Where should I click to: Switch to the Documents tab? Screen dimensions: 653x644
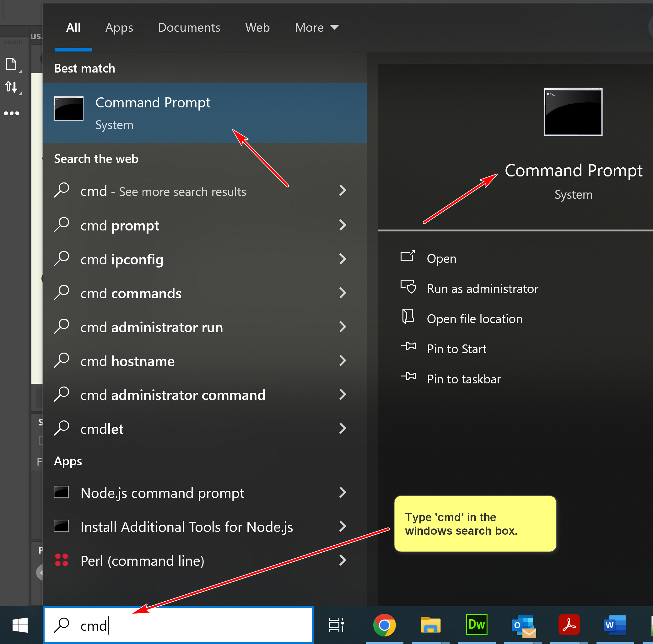click(189, 27)
